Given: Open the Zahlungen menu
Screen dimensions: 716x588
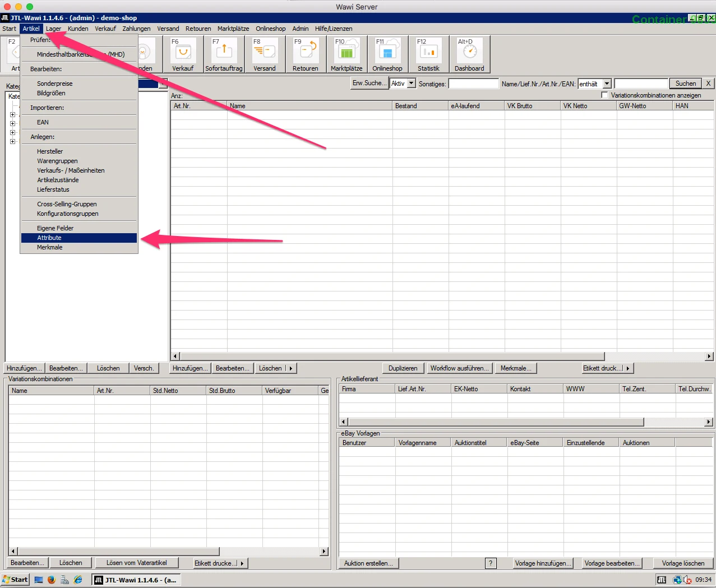Looking at the screenshot, I should (x=136, y=29).
